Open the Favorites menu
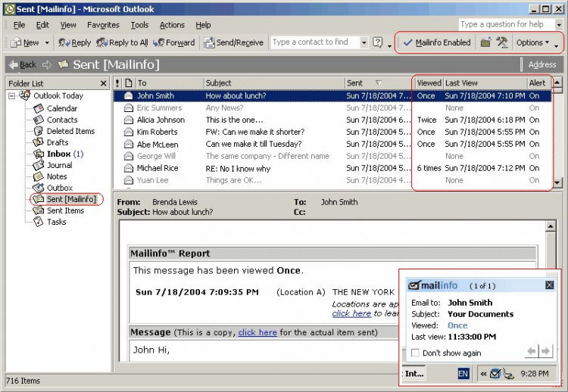 tap(103, 25)
